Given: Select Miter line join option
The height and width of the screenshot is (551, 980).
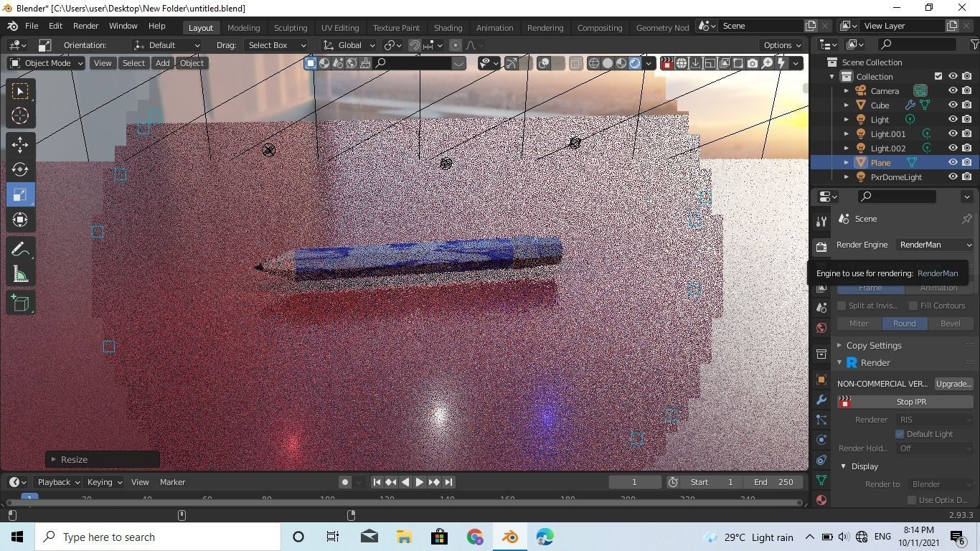Looking at the screenshot, I should point(859,324).
